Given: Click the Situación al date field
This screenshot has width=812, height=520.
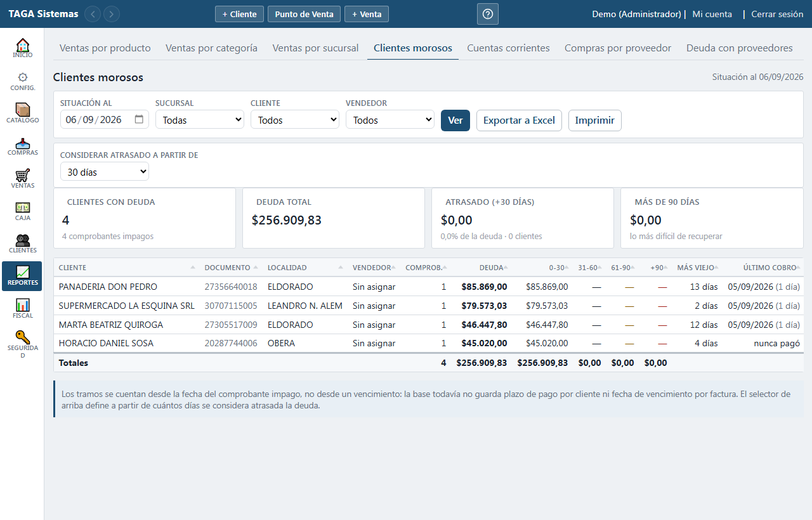Looking at the screenshot, I should (105, 120).
